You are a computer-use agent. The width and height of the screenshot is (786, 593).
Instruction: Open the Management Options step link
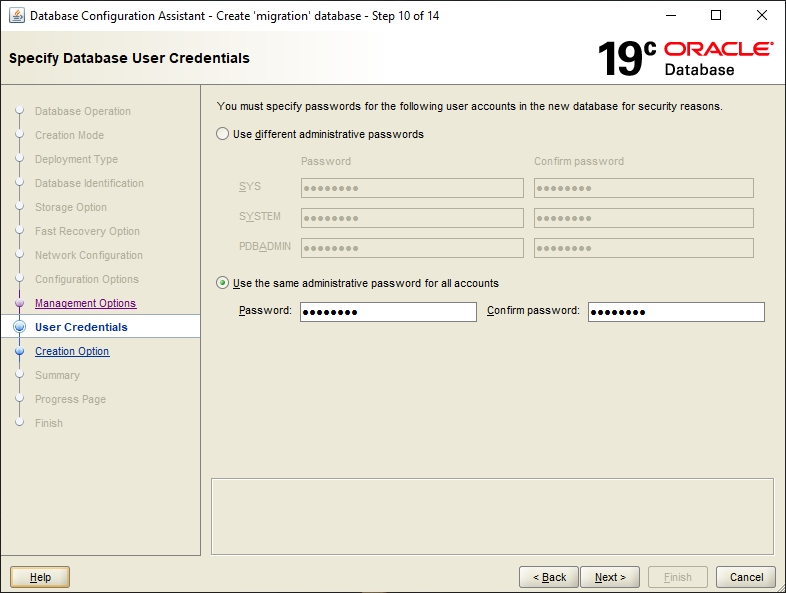click(x=85, y=303)
